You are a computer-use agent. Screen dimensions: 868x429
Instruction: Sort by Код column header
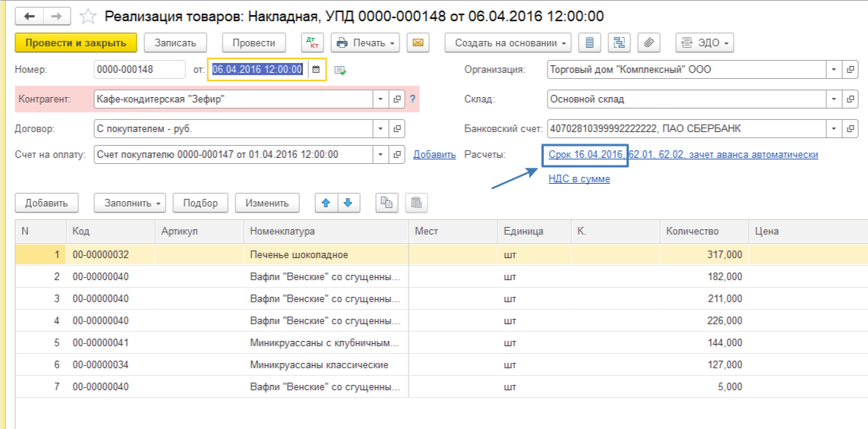click(111, 232)
